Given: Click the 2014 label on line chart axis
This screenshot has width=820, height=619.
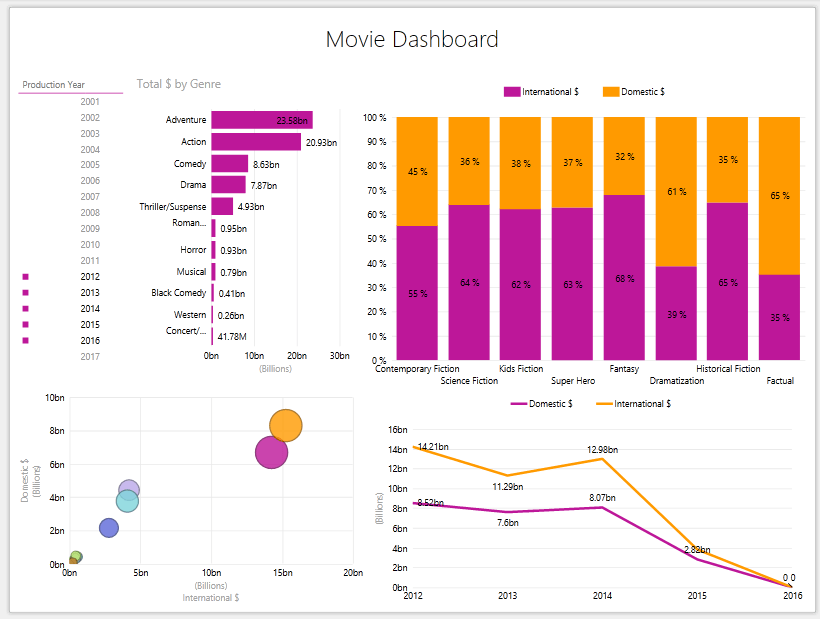Looking at the screenshot, I should pos(602,595).
